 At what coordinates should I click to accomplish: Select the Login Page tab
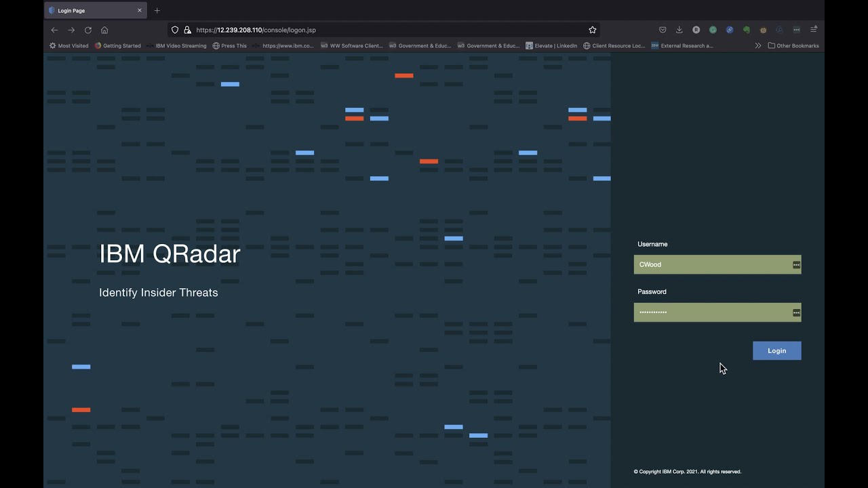coord(96,11)
